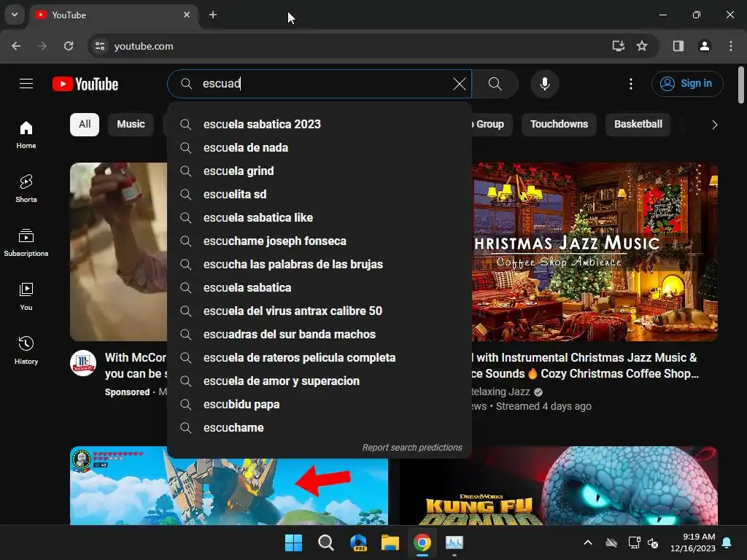
Task: Choose 'escucha las palabras de las brujas'
Action: point(320,264)
